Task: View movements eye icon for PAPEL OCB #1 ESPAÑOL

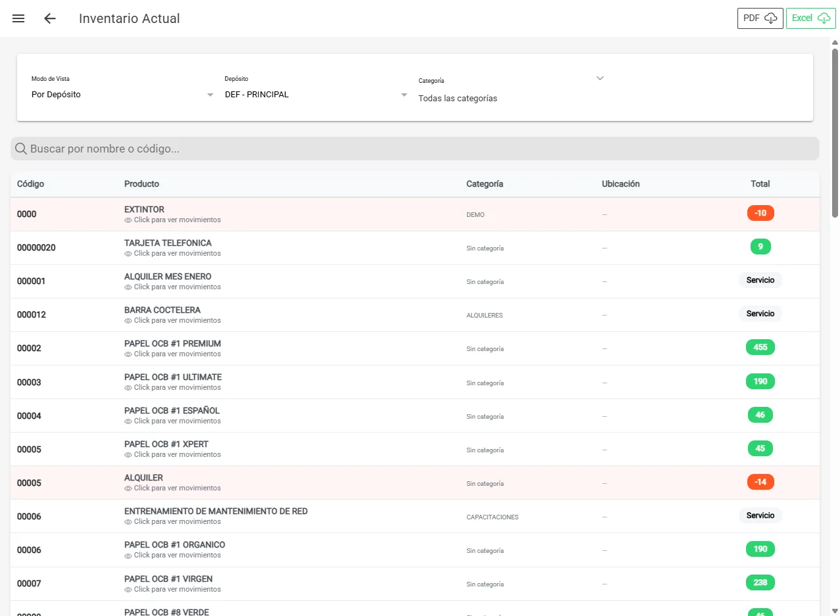Action: point(128,421)
